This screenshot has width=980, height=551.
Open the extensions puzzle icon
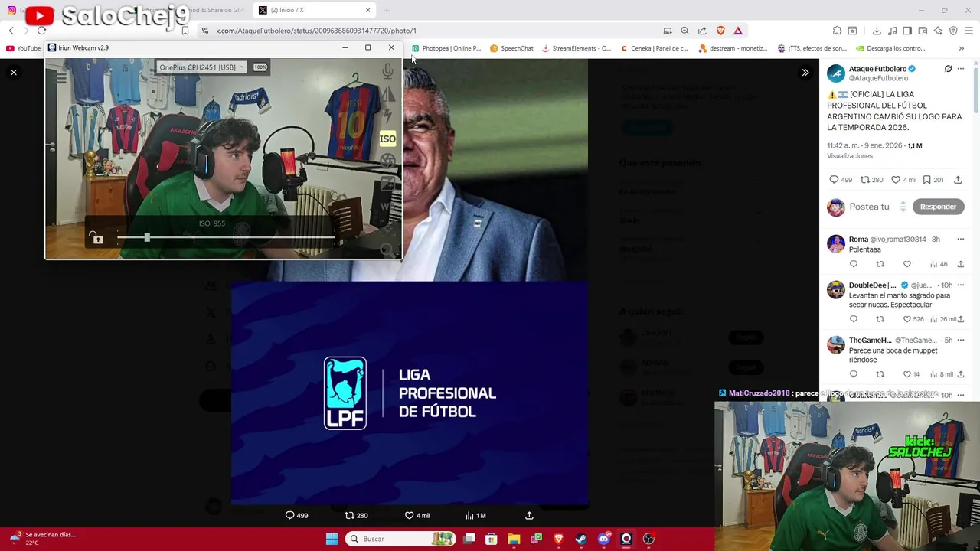tap(837, 31)
